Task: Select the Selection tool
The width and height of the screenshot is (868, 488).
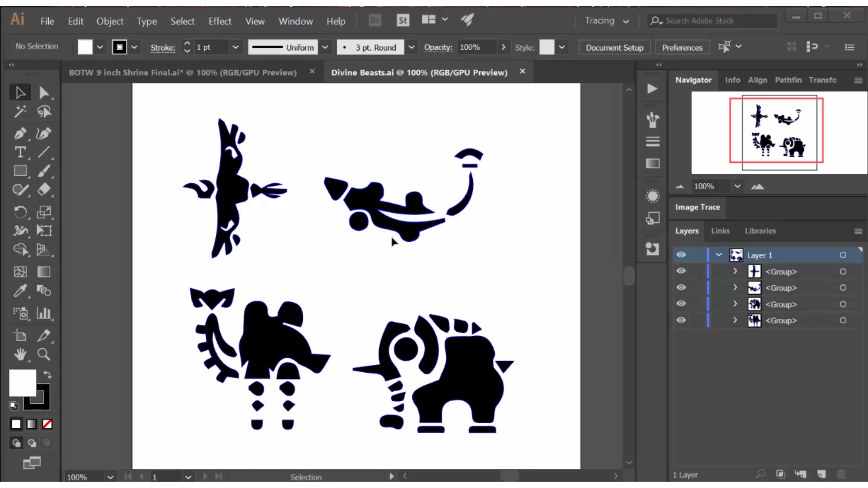Action: pos(20,92)
